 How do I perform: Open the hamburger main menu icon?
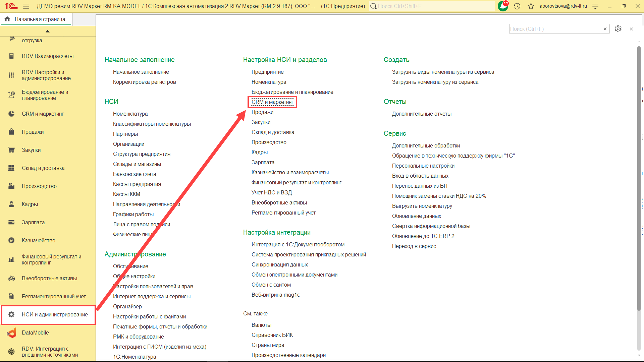pos(26,6)
